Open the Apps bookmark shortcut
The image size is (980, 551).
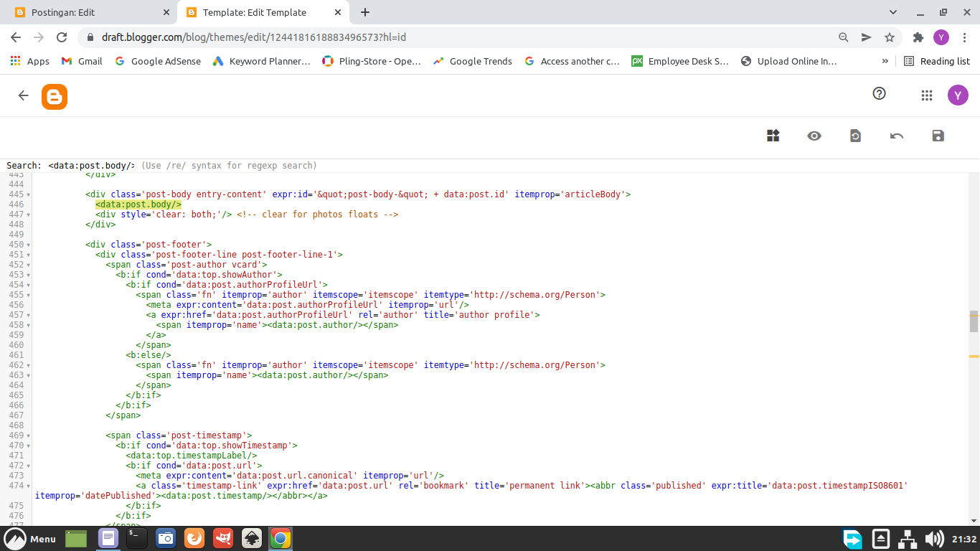tap(30, 61)
